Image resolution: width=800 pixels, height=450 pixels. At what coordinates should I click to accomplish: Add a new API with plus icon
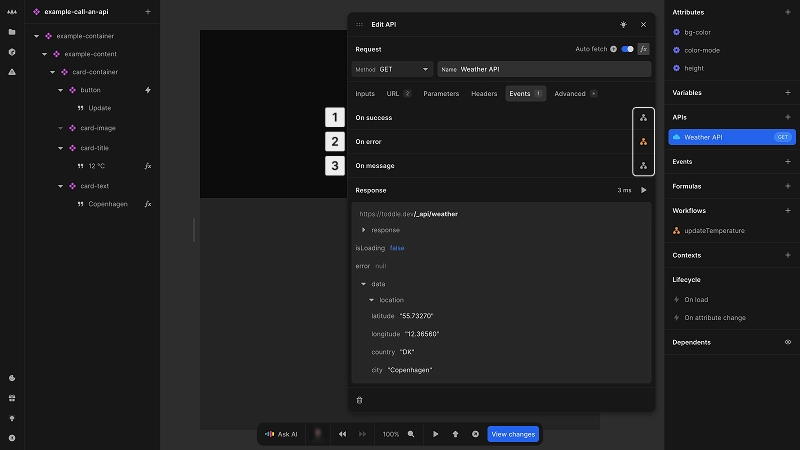pos(788,117)
